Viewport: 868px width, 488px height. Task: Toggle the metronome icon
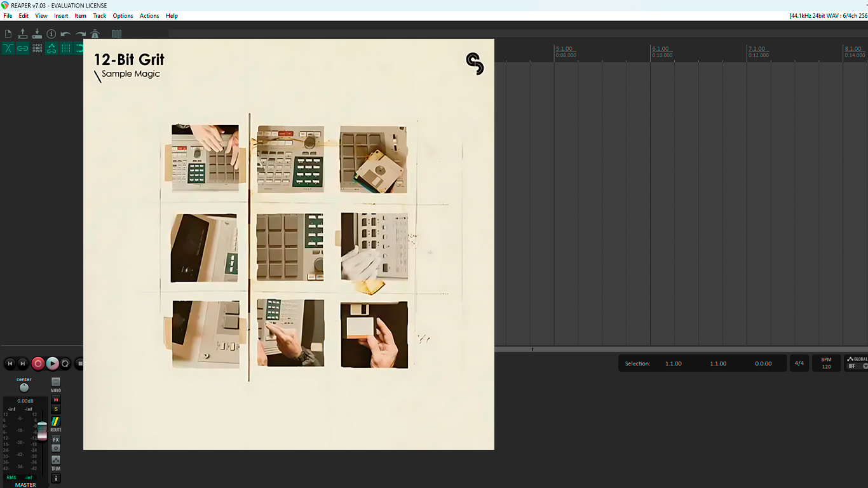pos(95,34)
